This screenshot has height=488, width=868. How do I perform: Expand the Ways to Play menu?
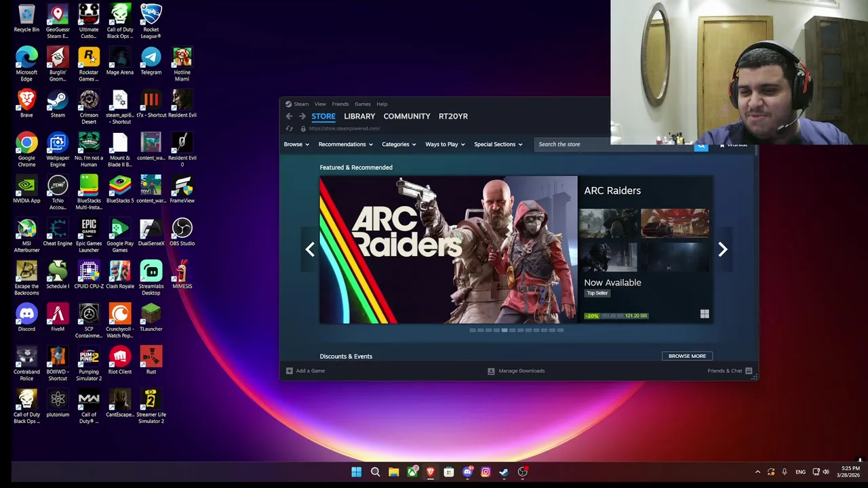pos(445,144)
